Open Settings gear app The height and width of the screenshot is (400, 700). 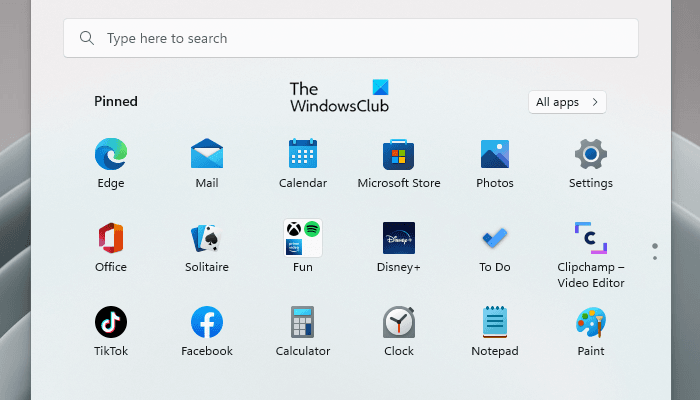pyautogui.click(x=591, y=154)
